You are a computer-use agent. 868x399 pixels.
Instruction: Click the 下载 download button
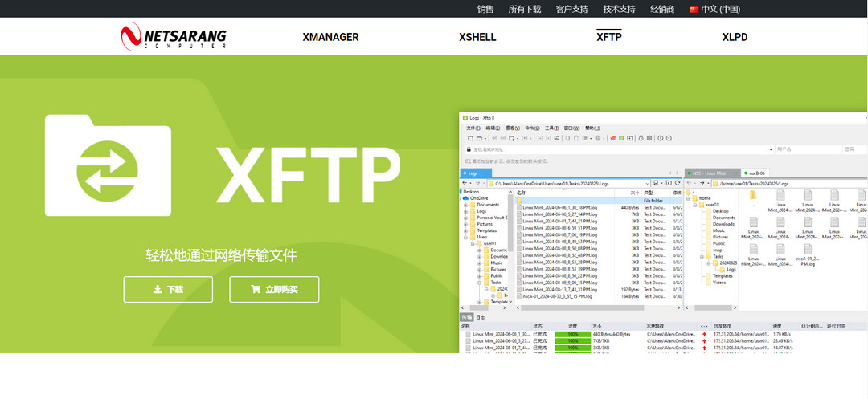click(x=168, y=290)
